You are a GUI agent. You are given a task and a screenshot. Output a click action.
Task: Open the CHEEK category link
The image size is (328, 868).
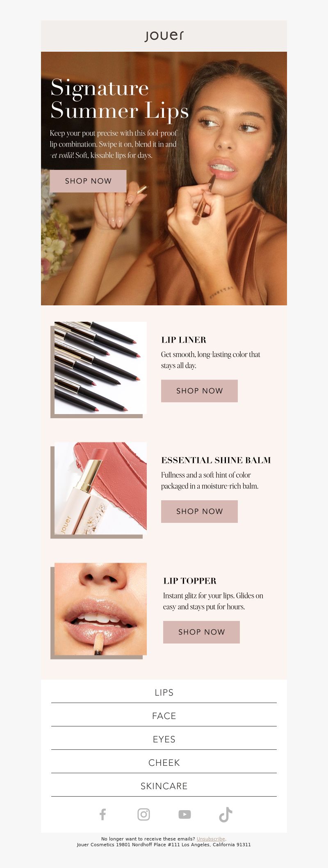tap(164, 763)
